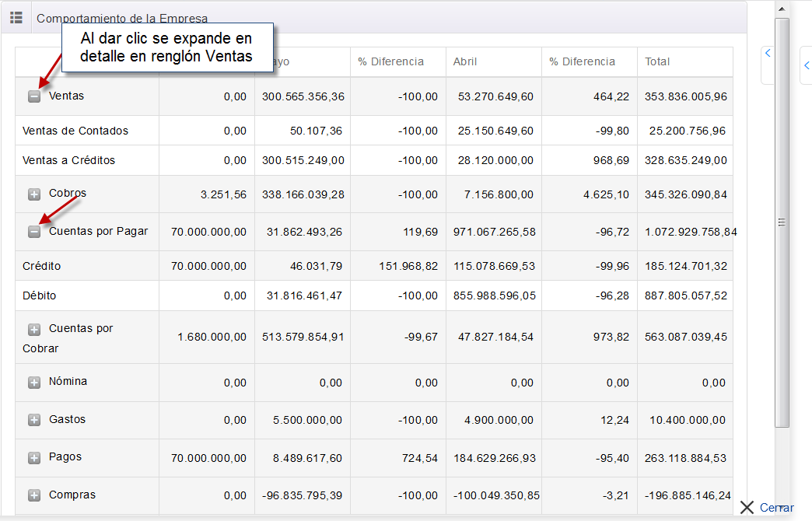
Task: Click the Ventas a Créditos total value
Action: click(x=686, y=160)
